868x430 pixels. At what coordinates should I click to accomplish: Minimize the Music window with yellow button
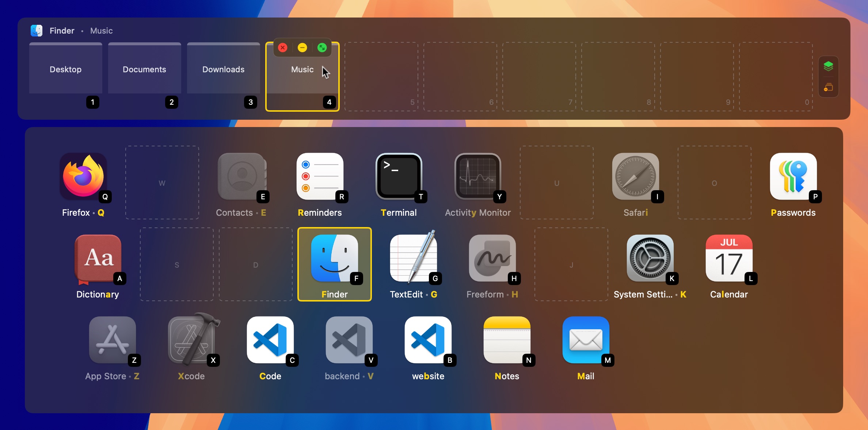(x=302, y=47)
